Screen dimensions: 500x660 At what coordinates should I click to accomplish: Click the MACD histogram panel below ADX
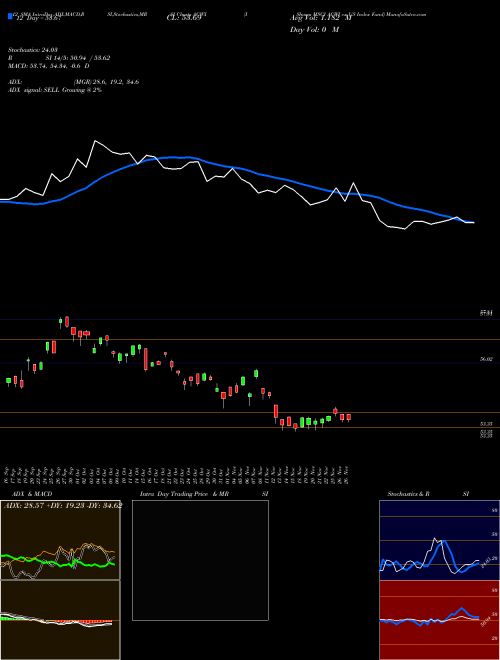click(60, 620)
